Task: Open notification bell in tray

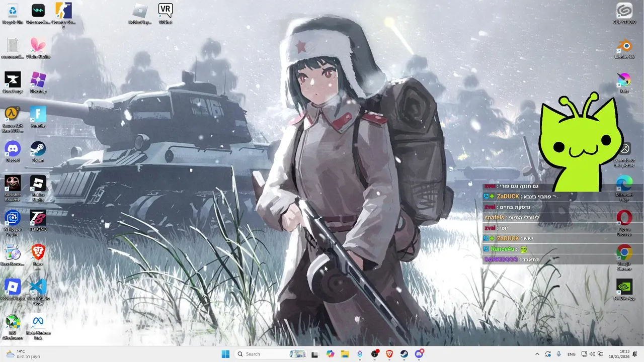Action: click(x=635, y=354)
